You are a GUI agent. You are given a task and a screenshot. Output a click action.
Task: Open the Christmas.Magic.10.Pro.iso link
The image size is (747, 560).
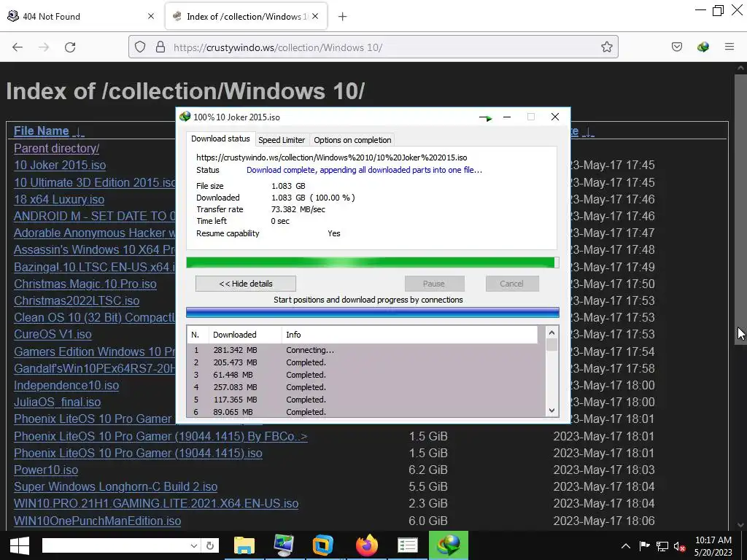coord(85,284)
